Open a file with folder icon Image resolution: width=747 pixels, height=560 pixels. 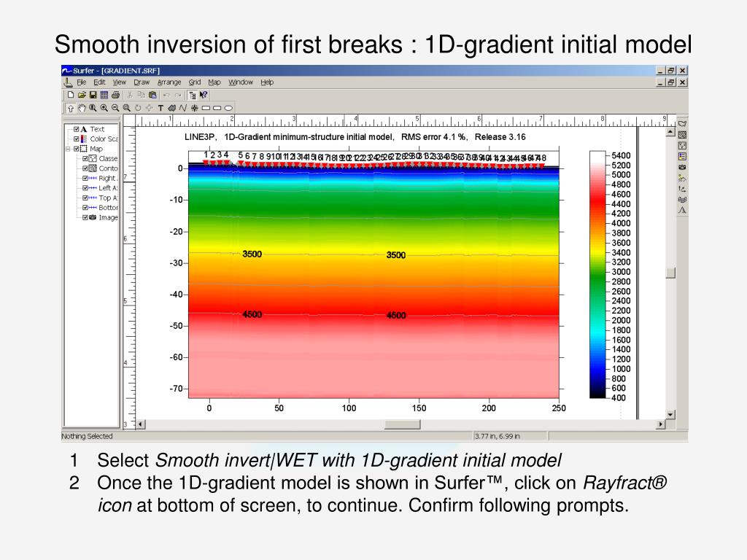pyautogui.click(x=82, y=95)
